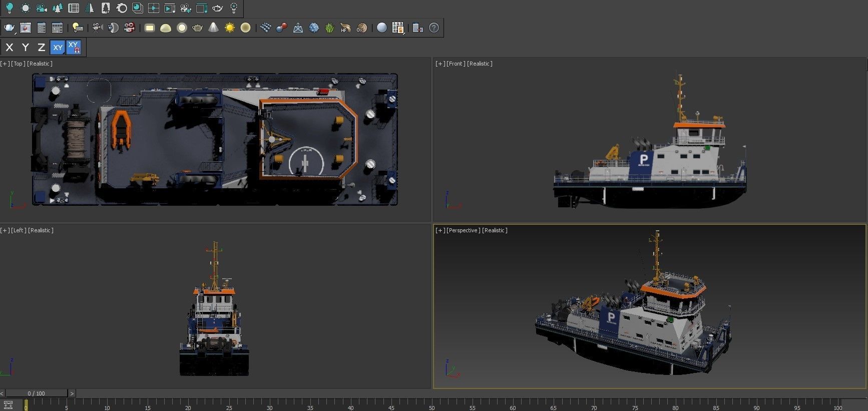
Task: Click the white teapot render button
Action: 10,28
